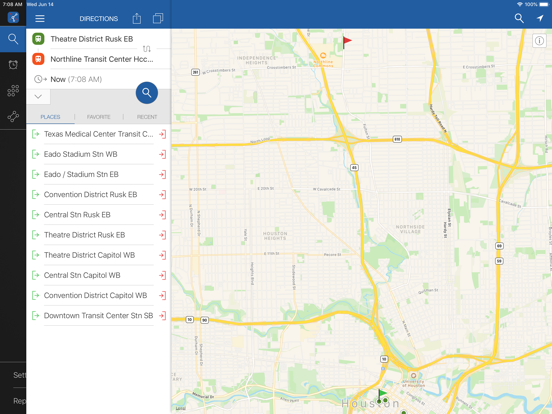This screenshot has width=552, height=414.
Task: Set Eado Stadium Stn WB as origin icon
Action: (36, 154)
